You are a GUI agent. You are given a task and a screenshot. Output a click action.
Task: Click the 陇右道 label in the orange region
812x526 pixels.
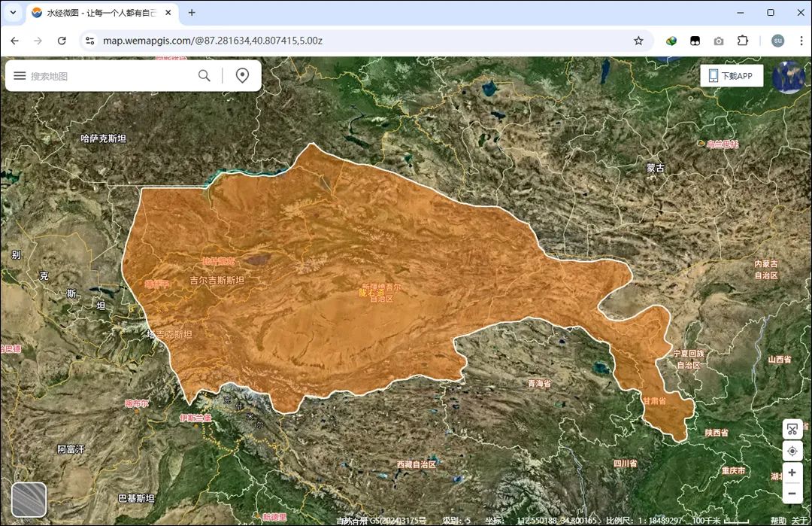pyautogui.click(x=372, y=293)
